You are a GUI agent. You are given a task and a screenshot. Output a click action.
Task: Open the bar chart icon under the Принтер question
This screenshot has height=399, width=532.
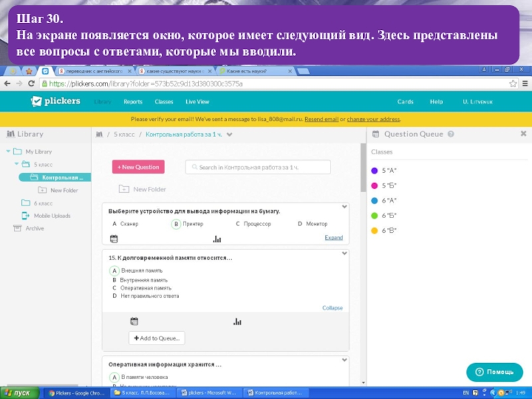click(x=217, y=239)
